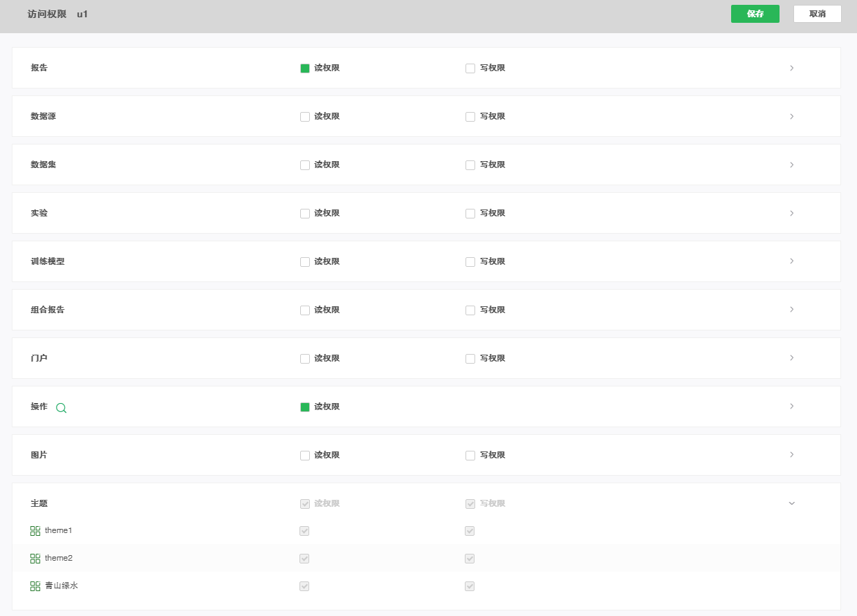Enable write permission for 数据源
This screenshot has height=616, width=857.
click(470, 117)
